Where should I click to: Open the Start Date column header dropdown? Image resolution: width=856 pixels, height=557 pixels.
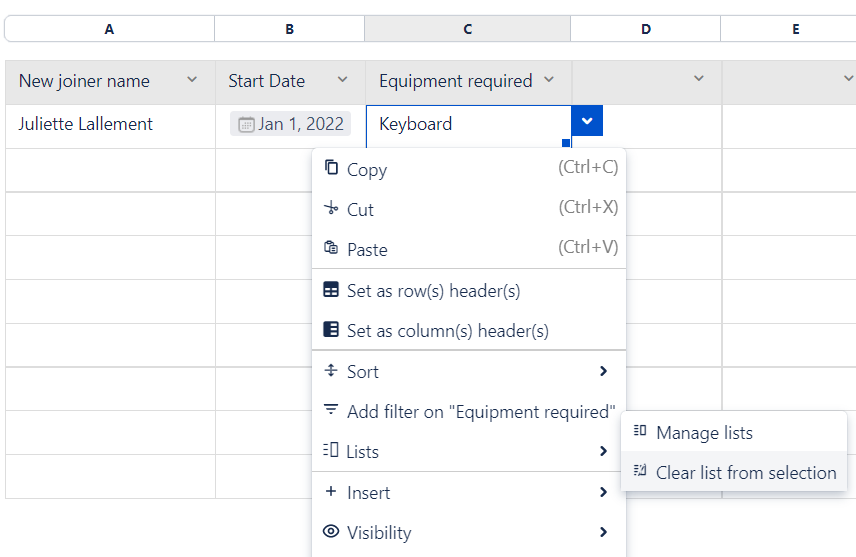click(x=342, y=80)
